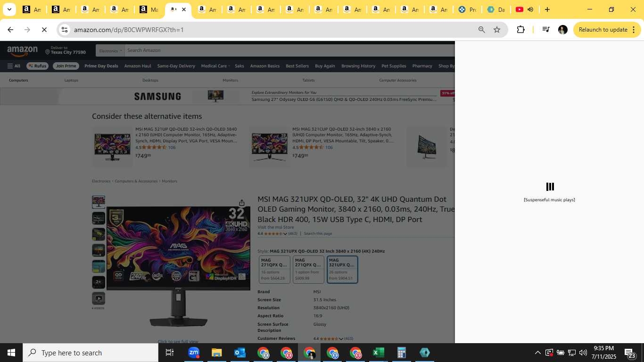Open the Electronics search category dropdown
Image resolution: width=644 pixels, height=362 pixels.
click(x=110, y=50)
